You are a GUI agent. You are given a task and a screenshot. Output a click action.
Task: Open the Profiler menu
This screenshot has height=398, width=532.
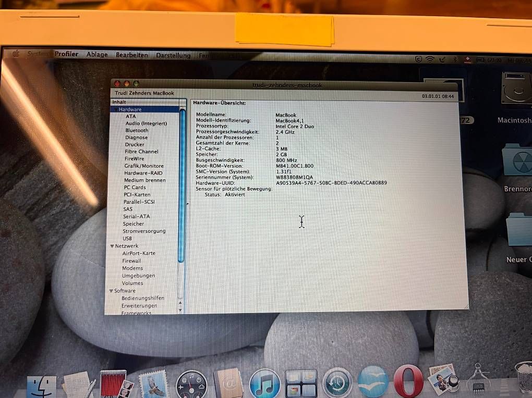click(67, 54)
